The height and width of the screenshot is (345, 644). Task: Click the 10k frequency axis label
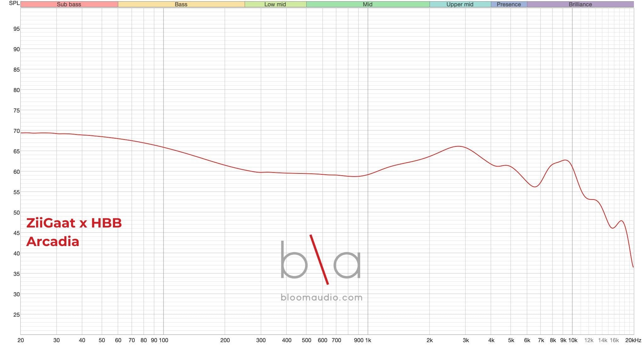[x=573, y=340]
